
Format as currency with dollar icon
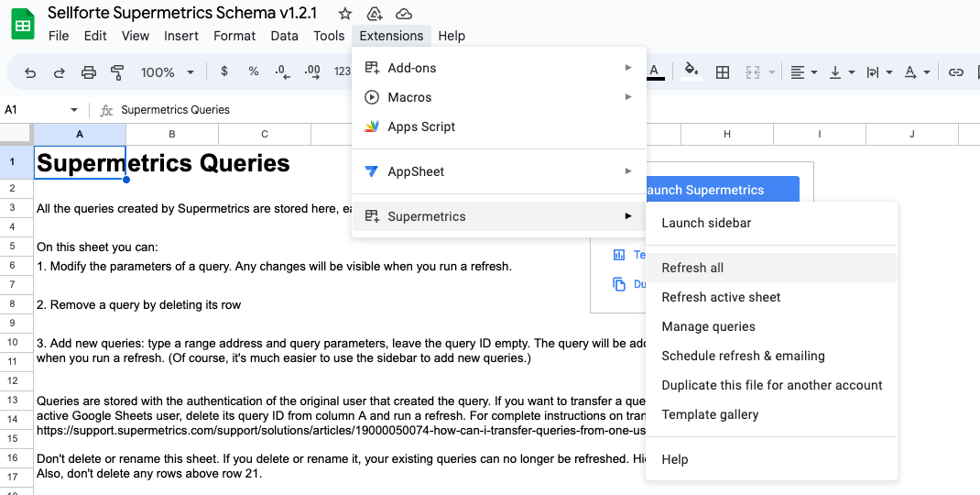click(224, 72)
